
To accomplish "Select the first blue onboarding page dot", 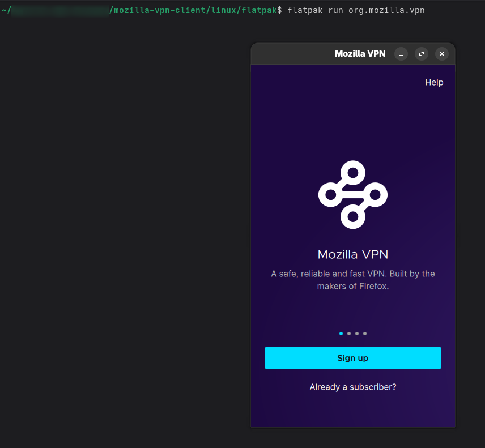I will (x=341, y=334).
